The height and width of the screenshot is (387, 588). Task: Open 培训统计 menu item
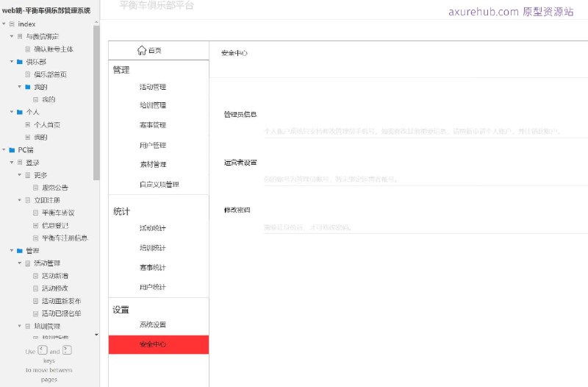153,248
